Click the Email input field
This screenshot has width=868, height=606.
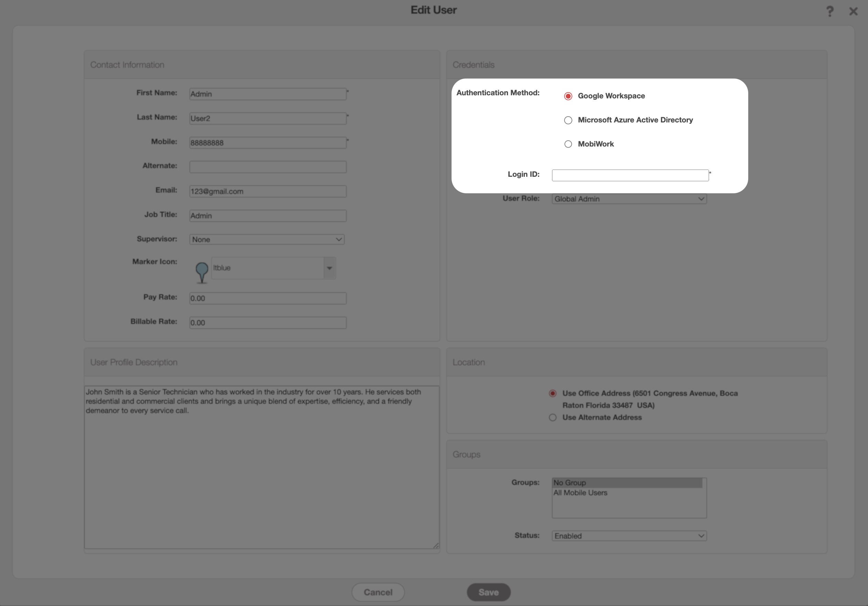(268, 191)
